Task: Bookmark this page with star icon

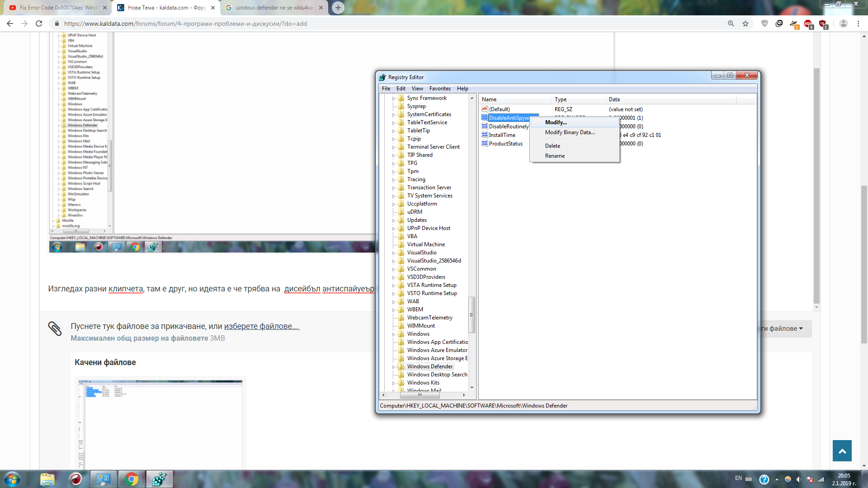Action: coord(745,23)
